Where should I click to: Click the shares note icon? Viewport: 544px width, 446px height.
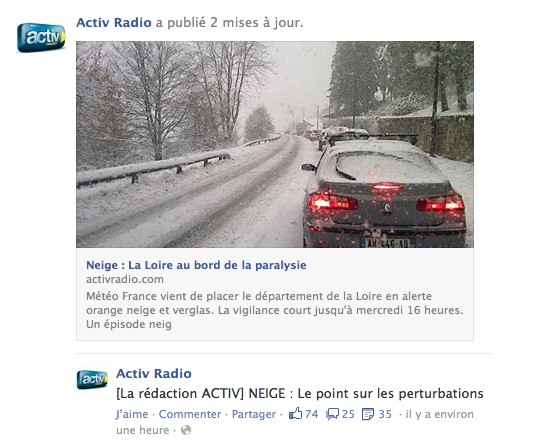tap(368, 414)
